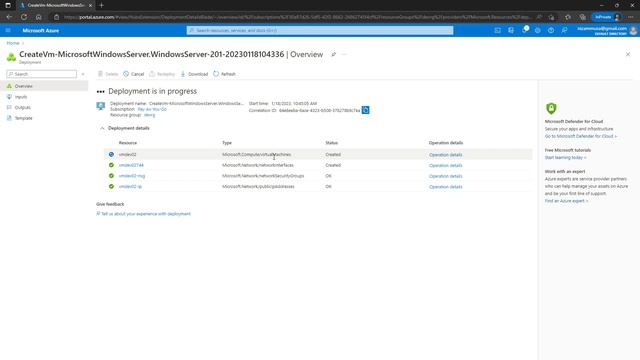Open the vmdev02-ip resource link
Screen dimensions: 640x360
point(130,187)
